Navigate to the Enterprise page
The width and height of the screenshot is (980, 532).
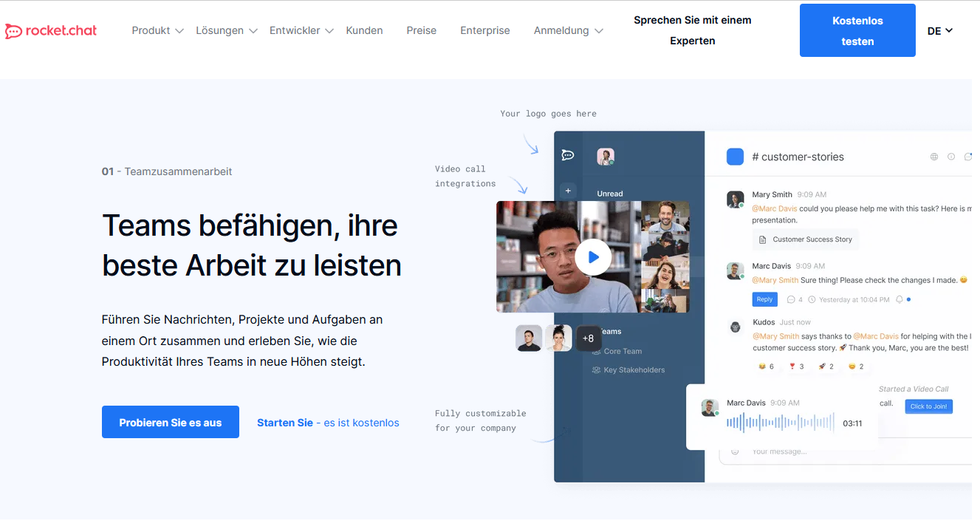pyautogui.click(x=484, y=30)
